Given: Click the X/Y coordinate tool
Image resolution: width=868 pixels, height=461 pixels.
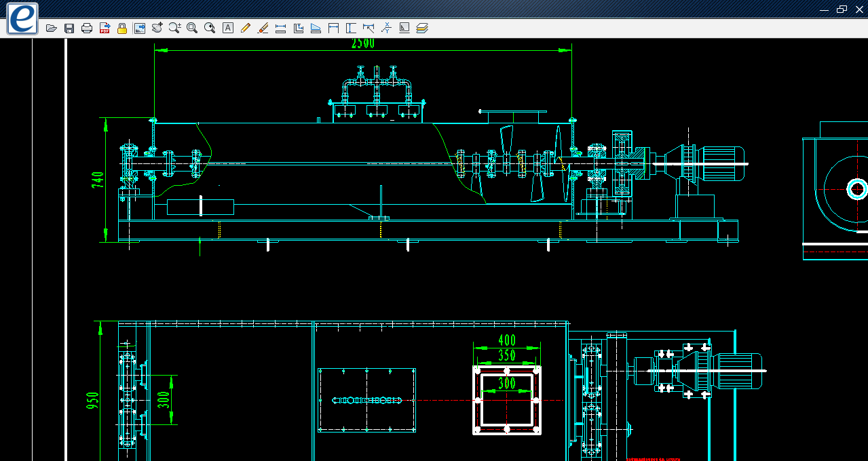Looking at the screenshot, I should [386, 28].
